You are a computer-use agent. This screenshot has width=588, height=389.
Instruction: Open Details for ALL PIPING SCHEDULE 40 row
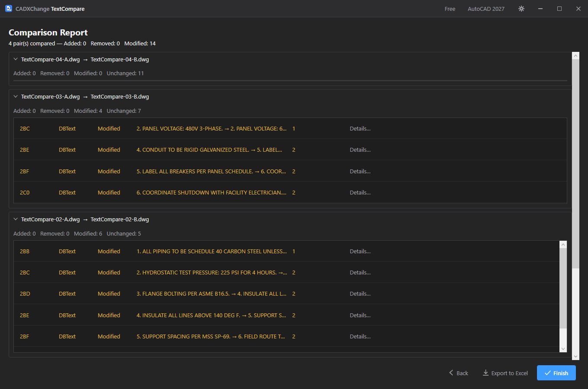(x=360, y=251)
